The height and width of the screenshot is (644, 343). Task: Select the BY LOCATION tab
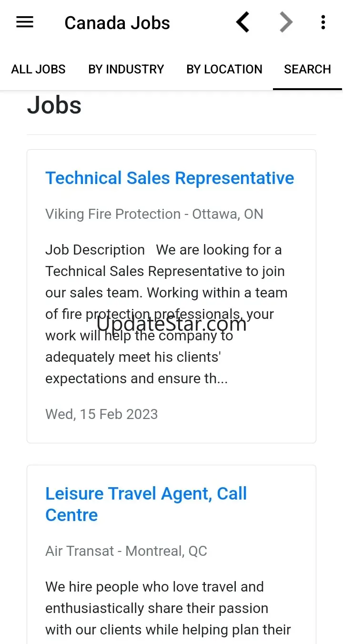pos(224,69)
